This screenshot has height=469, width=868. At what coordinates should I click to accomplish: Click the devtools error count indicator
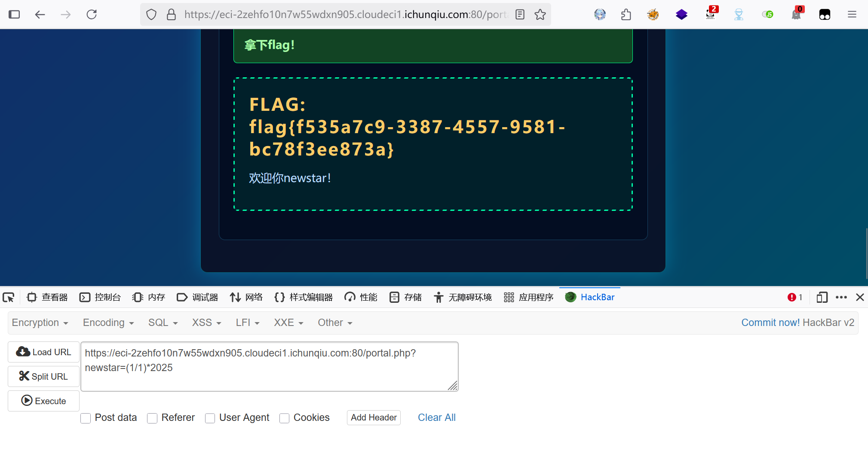[x=794, y=297]
